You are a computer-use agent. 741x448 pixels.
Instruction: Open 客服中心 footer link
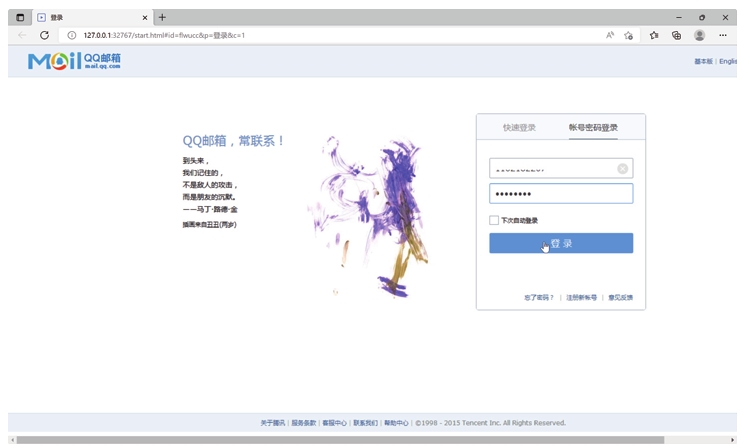(335, 423)
